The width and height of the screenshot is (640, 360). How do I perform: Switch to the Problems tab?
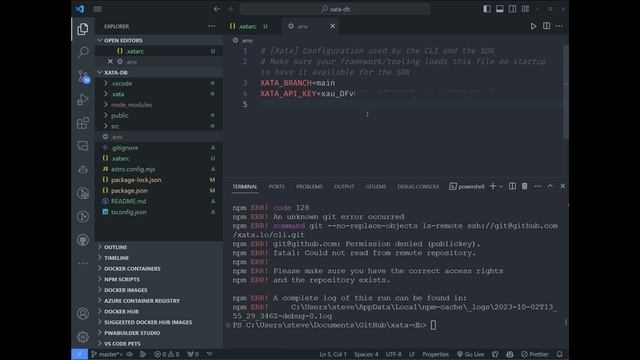(x=309, y=187)
